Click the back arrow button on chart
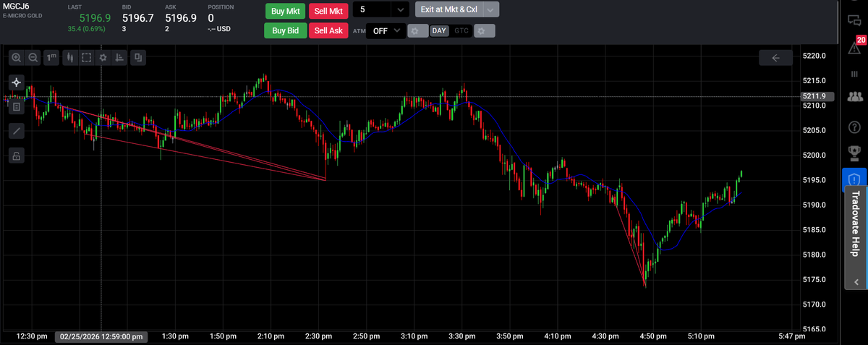Viewport: 868px width, 345px height. (775, 58)
